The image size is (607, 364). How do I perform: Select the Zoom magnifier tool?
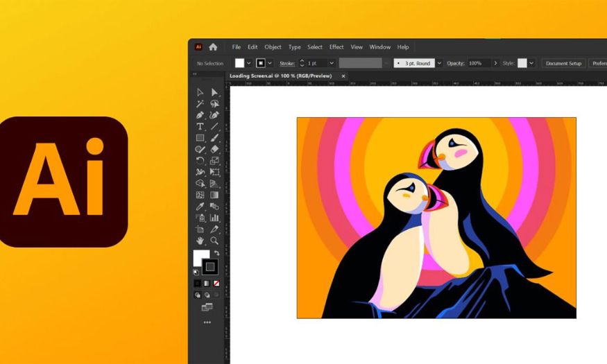pyautogui.click(x=214, y=241)
